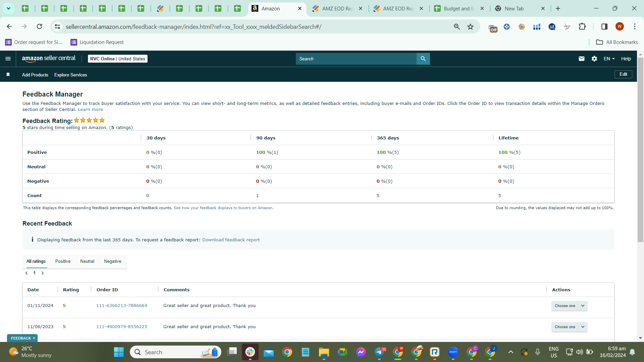Open All Bookmarks folder
The height and width of the screenshot is (362, 644).
(617, 42)
